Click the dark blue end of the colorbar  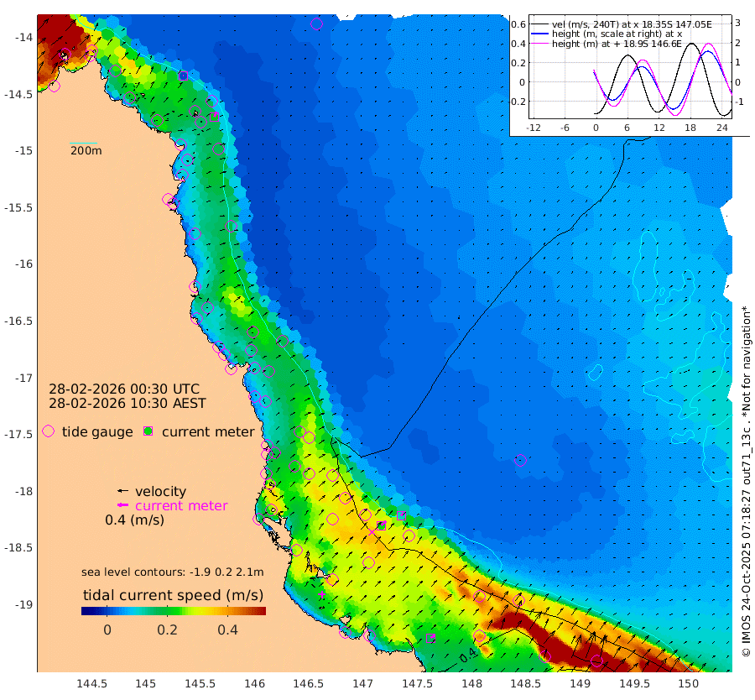(86, 611)
